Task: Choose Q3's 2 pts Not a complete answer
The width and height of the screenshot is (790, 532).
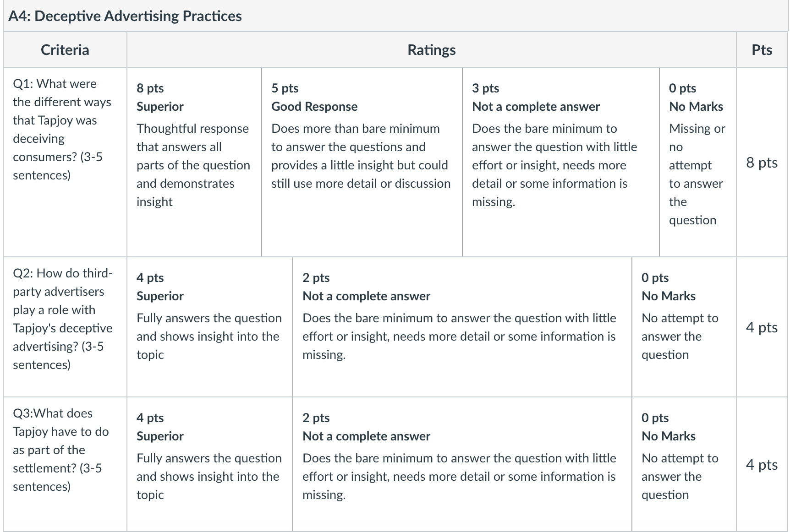Action: pyautogui.click(x=462, y=464)
